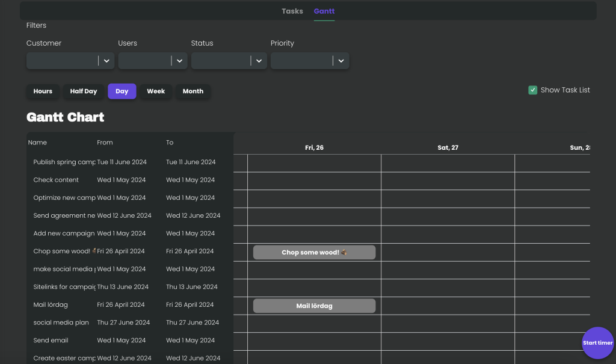
Task: Select the 'Optimize new camp' task row
Action: pyautogui.click(x=130, y=198)
